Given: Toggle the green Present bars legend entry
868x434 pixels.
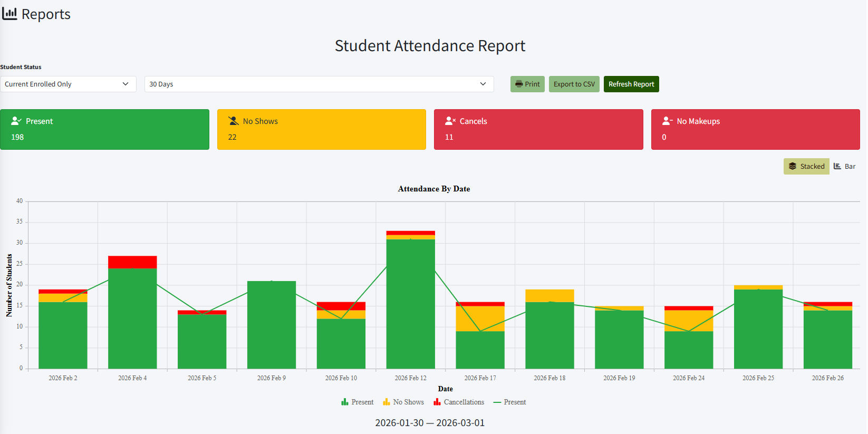Looking at the screenshot, I should [358, 402].
